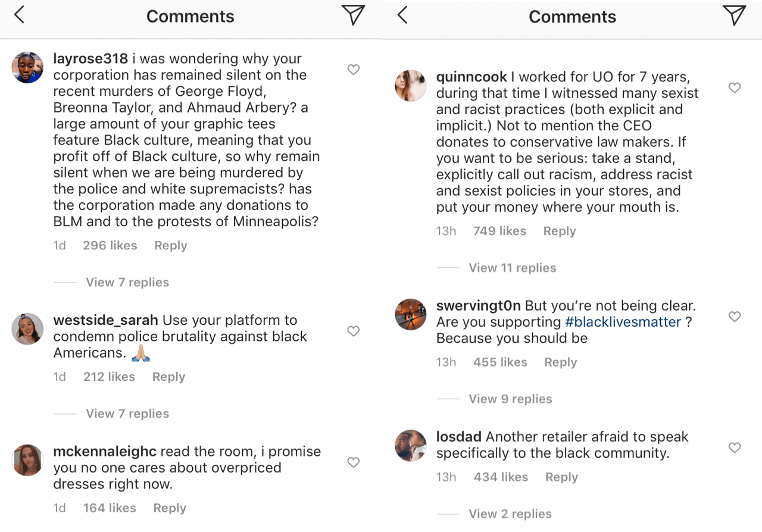
Task: Open direct message paper plane in right panel
Action: (734, 15)
